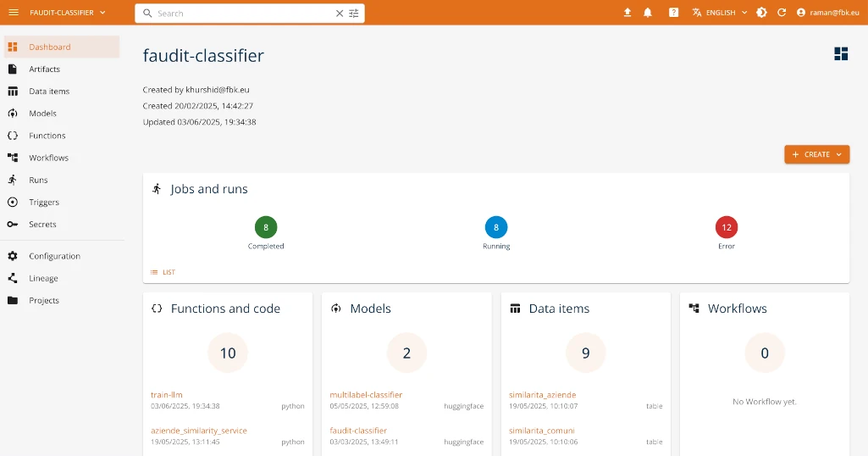Click the red Error count badge
The image size is (868, 456).
click(726, 227)
